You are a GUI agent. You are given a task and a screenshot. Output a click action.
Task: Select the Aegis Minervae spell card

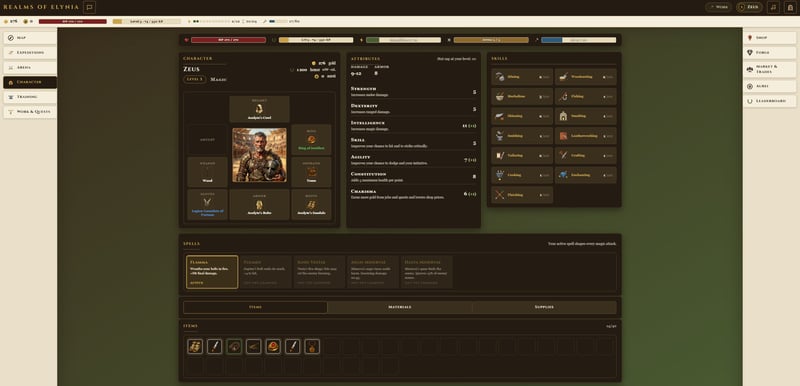pyautogui.click(x=373, y=272)
